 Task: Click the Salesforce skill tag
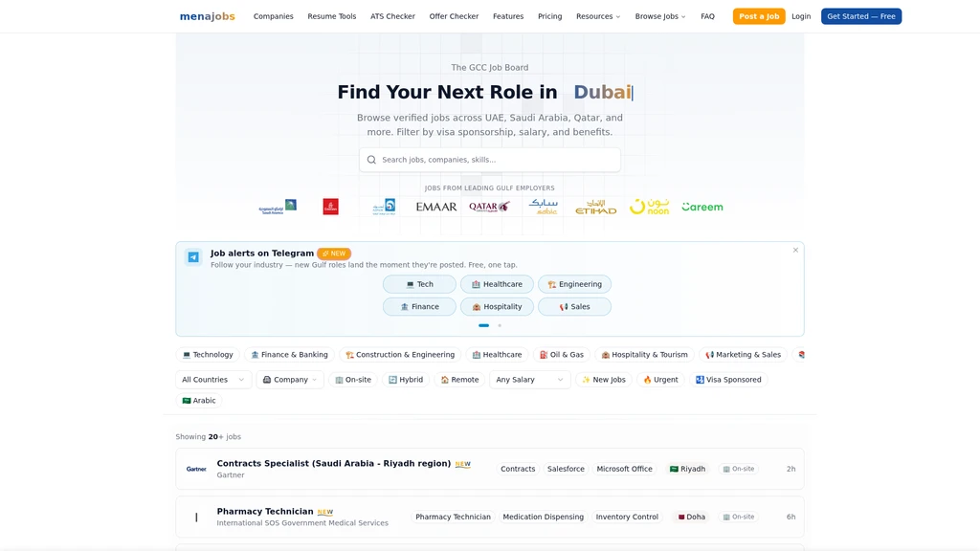(566, 469)
